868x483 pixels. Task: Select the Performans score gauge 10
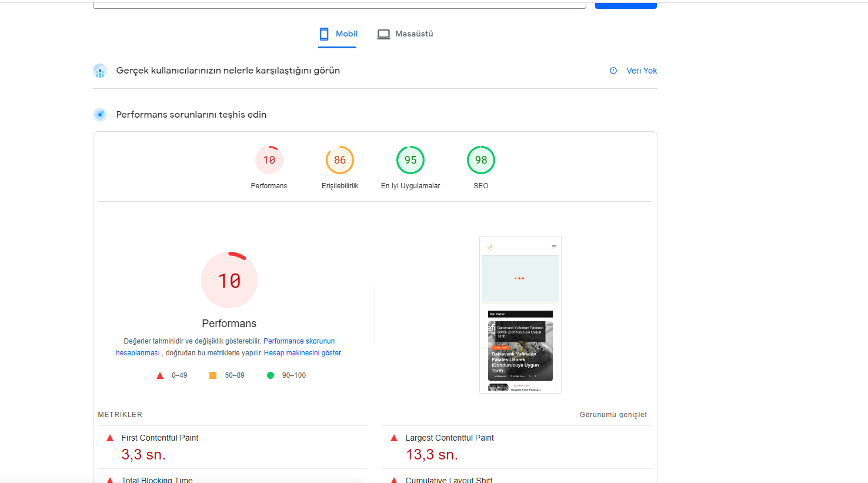[x=269, y=160]
